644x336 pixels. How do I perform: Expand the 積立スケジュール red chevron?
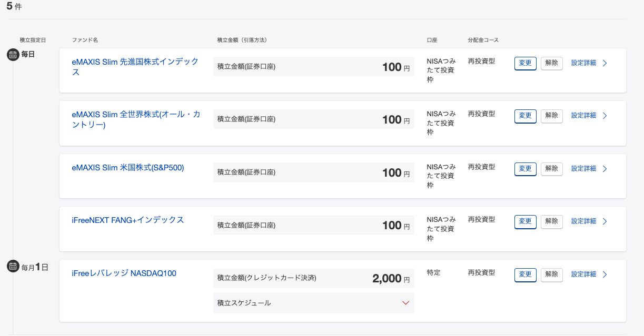pos(405,303)
